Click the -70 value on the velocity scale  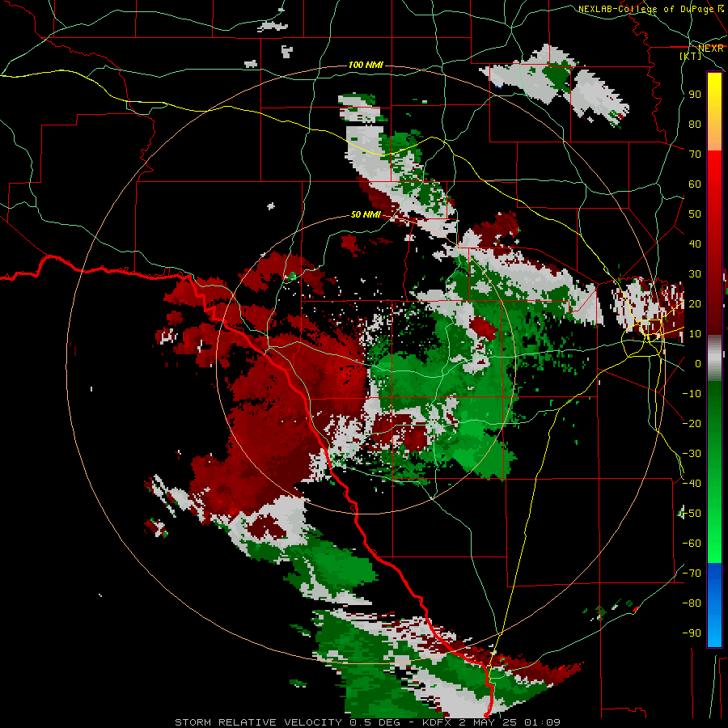tap(692, 574)
